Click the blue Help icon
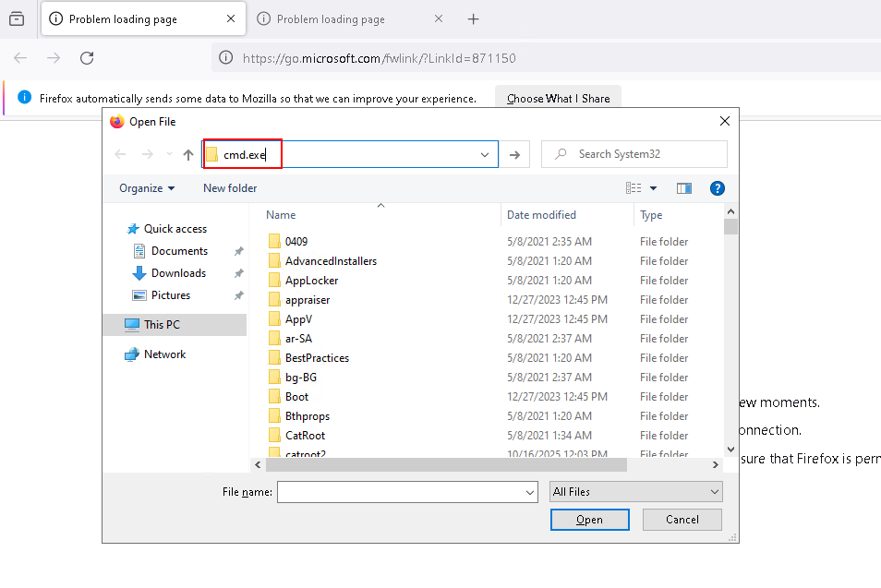 (x=717, y=188)
